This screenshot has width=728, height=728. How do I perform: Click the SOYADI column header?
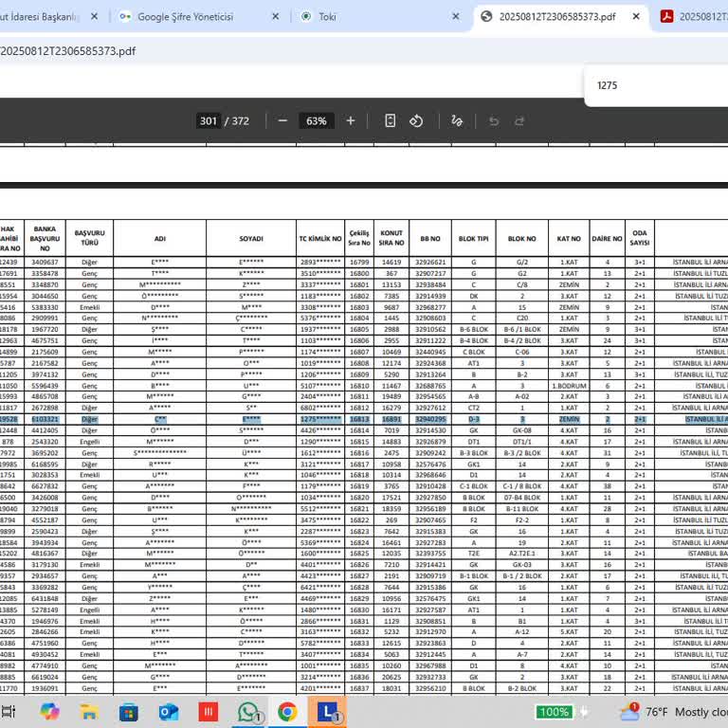251,239
